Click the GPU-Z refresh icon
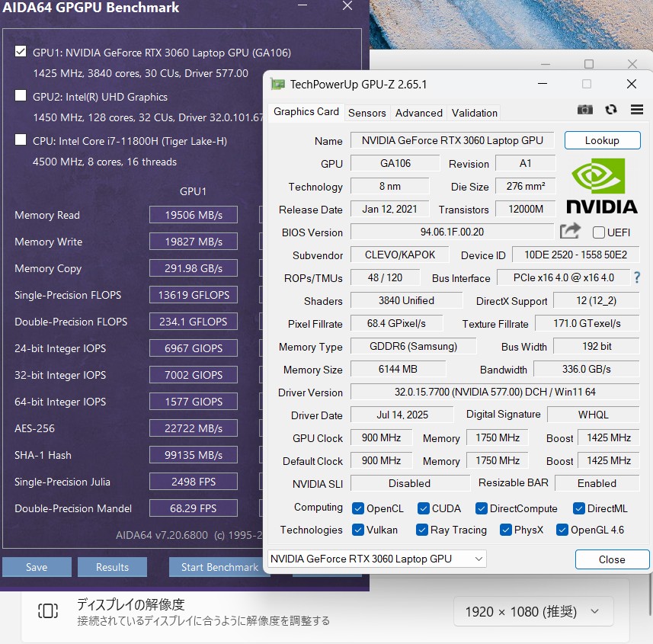 click(x=611, y=110)
